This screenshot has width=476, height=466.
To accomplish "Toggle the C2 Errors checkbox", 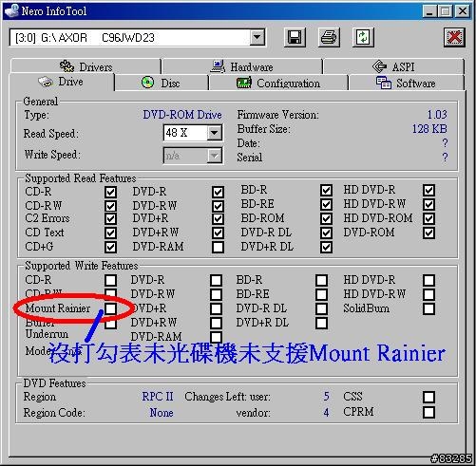I will click(x=110, y=218).
